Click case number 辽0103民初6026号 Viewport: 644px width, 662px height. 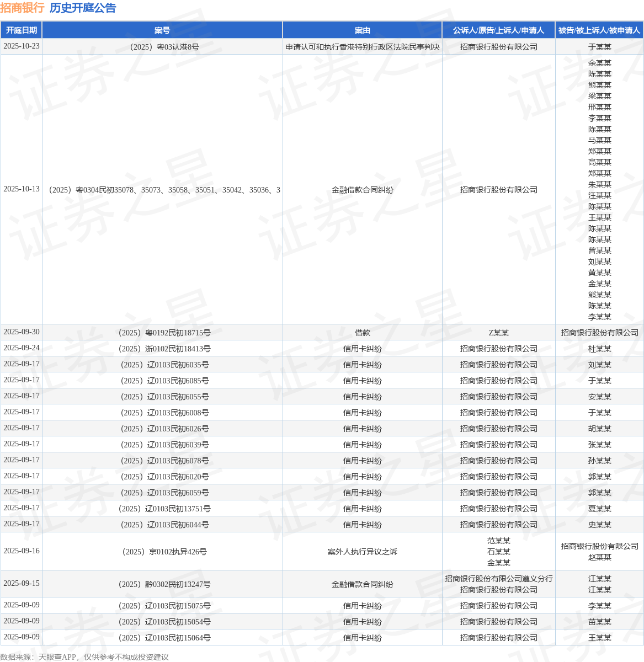tap(162, 429)
